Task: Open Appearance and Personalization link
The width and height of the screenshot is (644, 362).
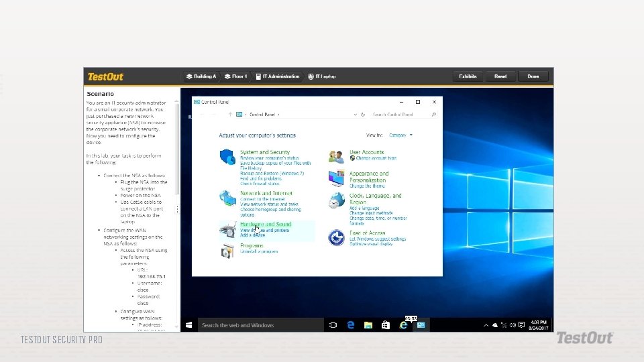Action: pyautogui.click(x=369, y=177)
